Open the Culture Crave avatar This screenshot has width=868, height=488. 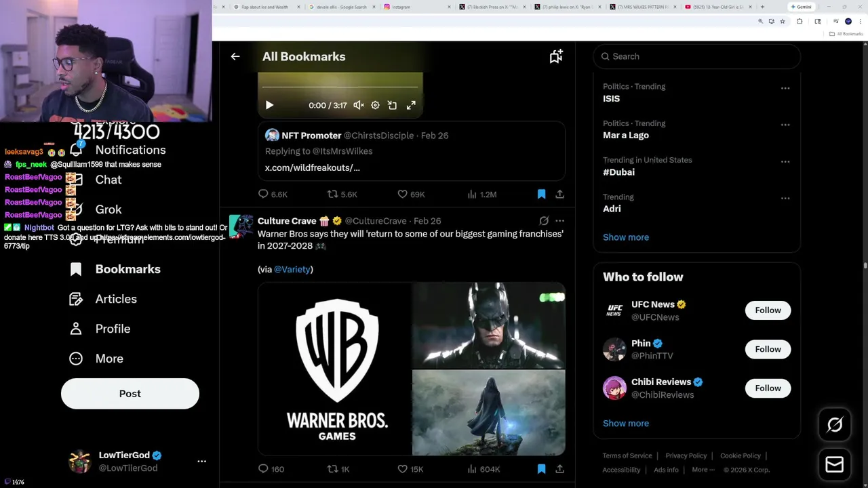pyautogui.click(x=241, y=226)
